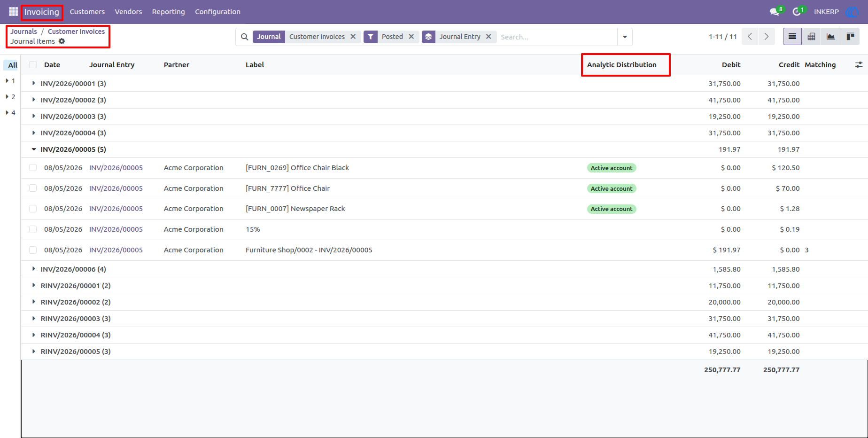
Task: Open the Reporting menu
Action: click(x=168, y=12)
